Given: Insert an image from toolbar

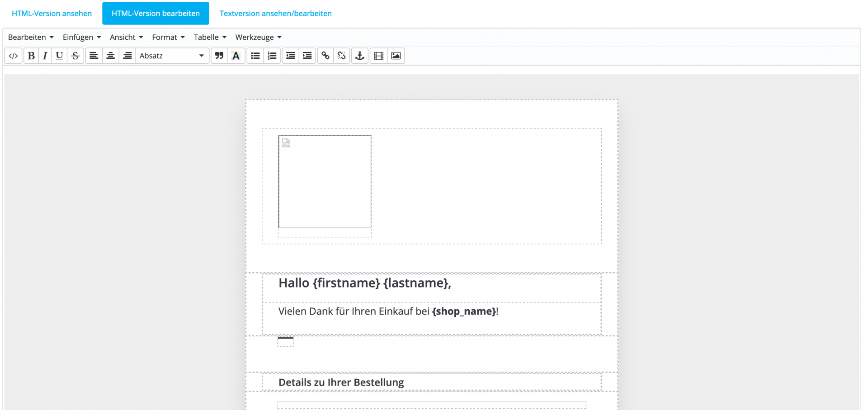Looking at the screenshot, I should pyautogui.click(x=396, y=56).
